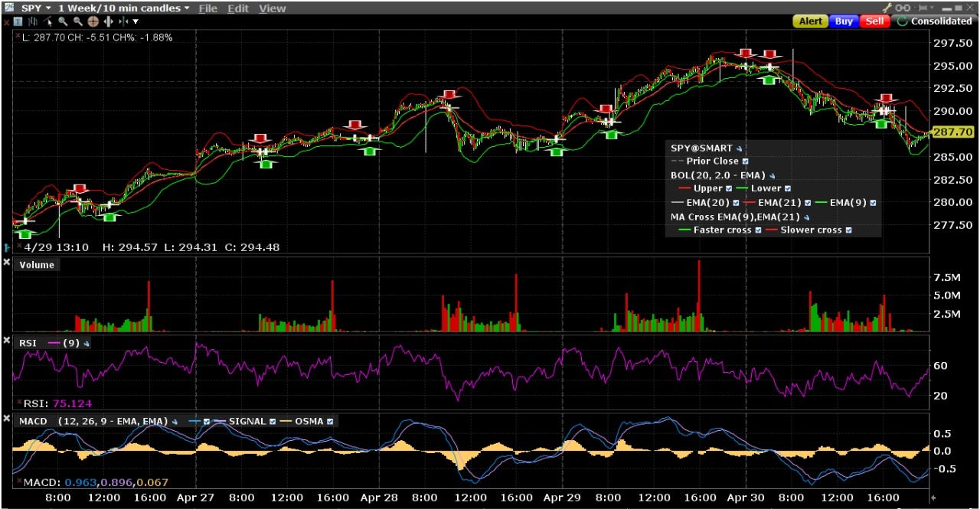Screen dimensions: 980x509
Task: Open the toolbar overflow down-arrow
Action: 136,22
